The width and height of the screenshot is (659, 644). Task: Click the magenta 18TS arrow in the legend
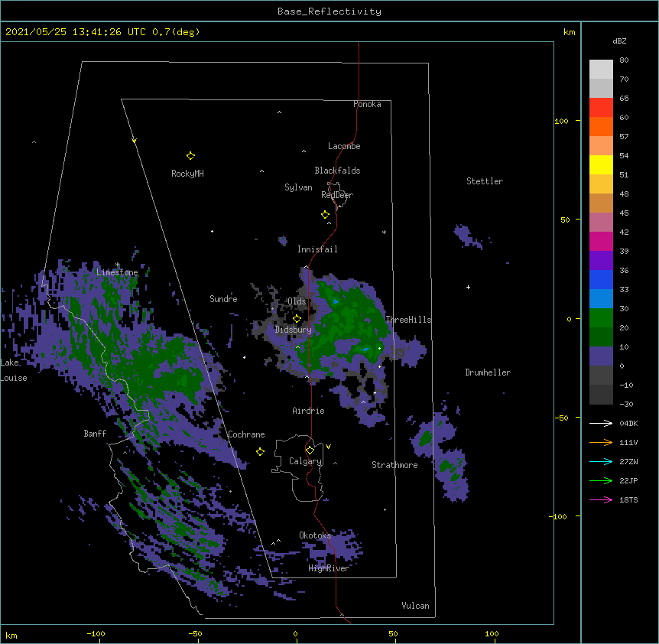(601, 499)
